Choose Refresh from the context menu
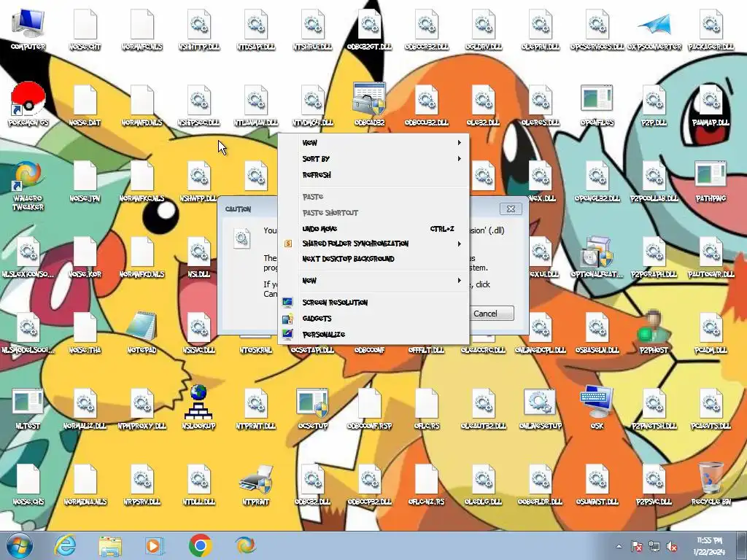Screen dimensions: 747x560 (374, 175)
